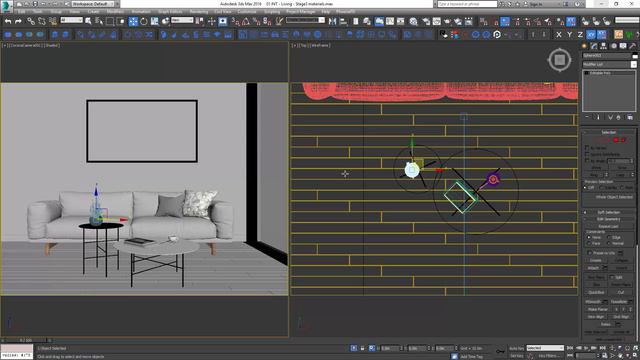This screenshot has height=360, width=640.
Task: Activate the Select and Scale tool
Action: pyautogui.click(x=154, y=21)
